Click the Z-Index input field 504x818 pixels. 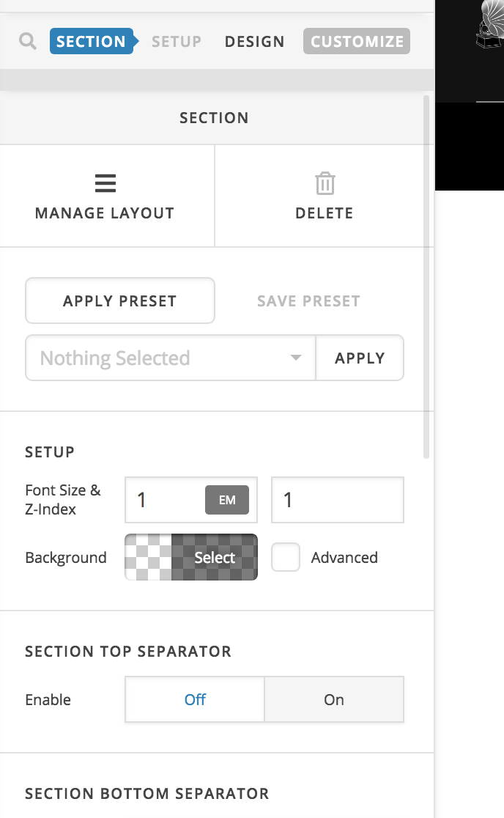pos(337,501)
